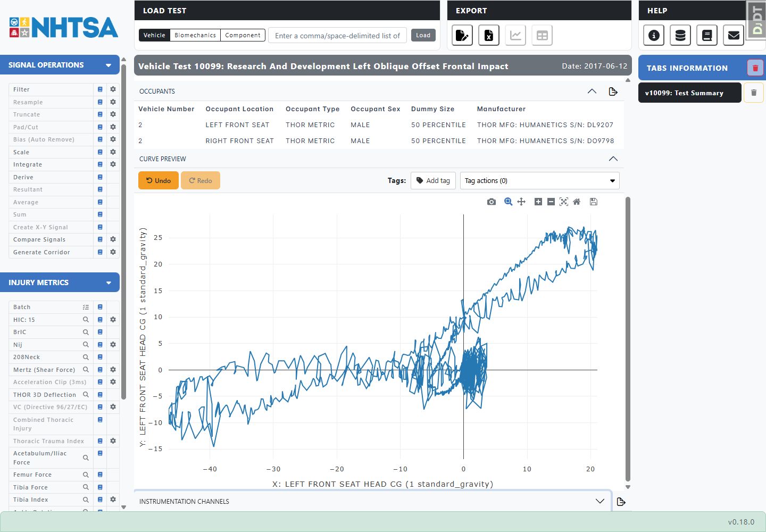Click the HIC: 15 search icon
Image resolution: width=766 pixels, height=532 pixels.
pyautogui.click(x=86, y=320)
